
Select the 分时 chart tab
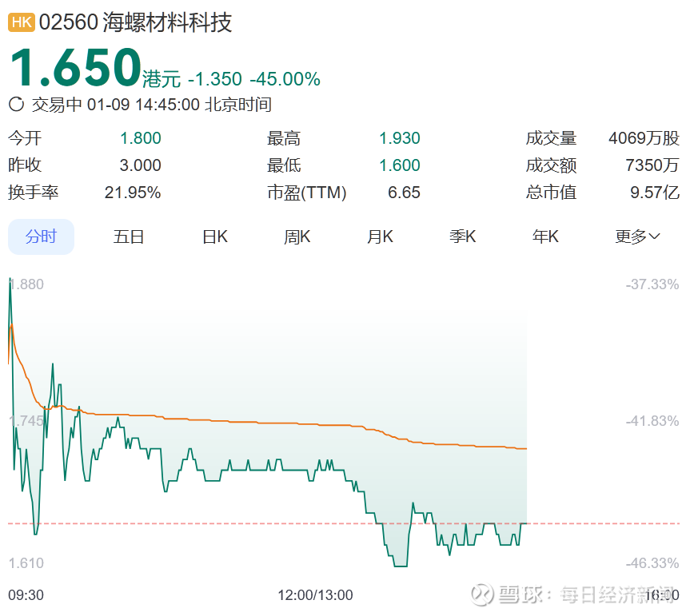41,236
